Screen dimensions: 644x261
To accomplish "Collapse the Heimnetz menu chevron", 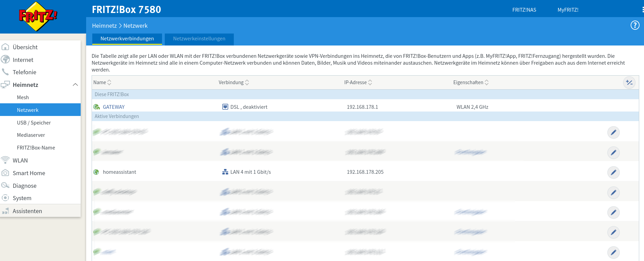I will point(75,85).
